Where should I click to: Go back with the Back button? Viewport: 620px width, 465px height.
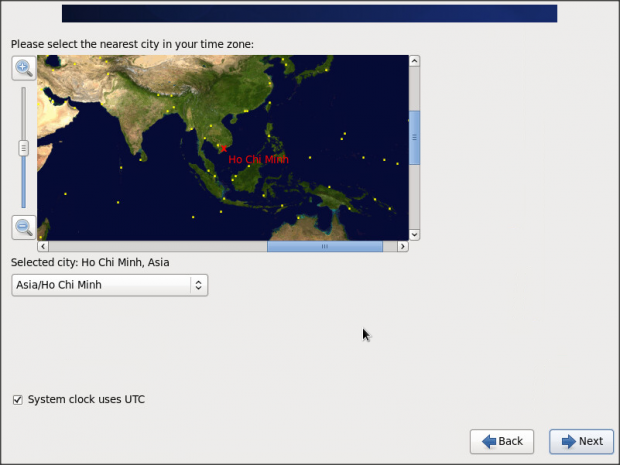[x=501, y=441]
